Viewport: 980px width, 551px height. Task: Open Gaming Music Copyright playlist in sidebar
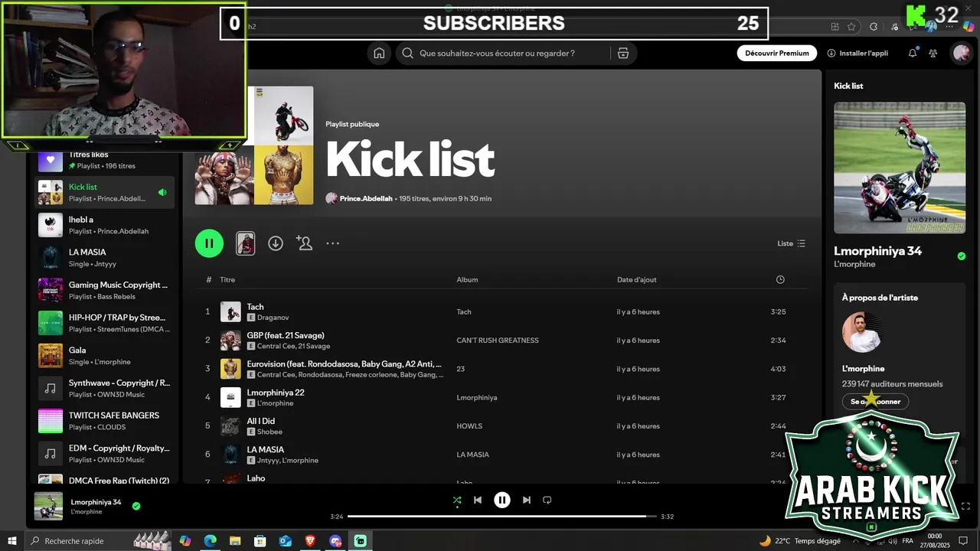(x=104, y=290)
